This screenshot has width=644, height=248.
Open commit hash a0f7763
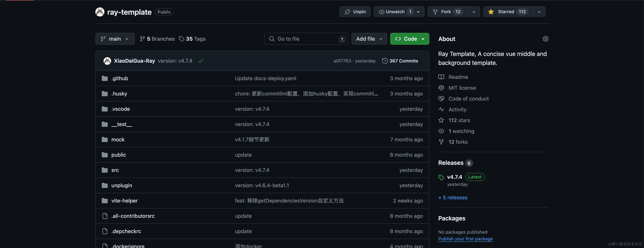342,61
